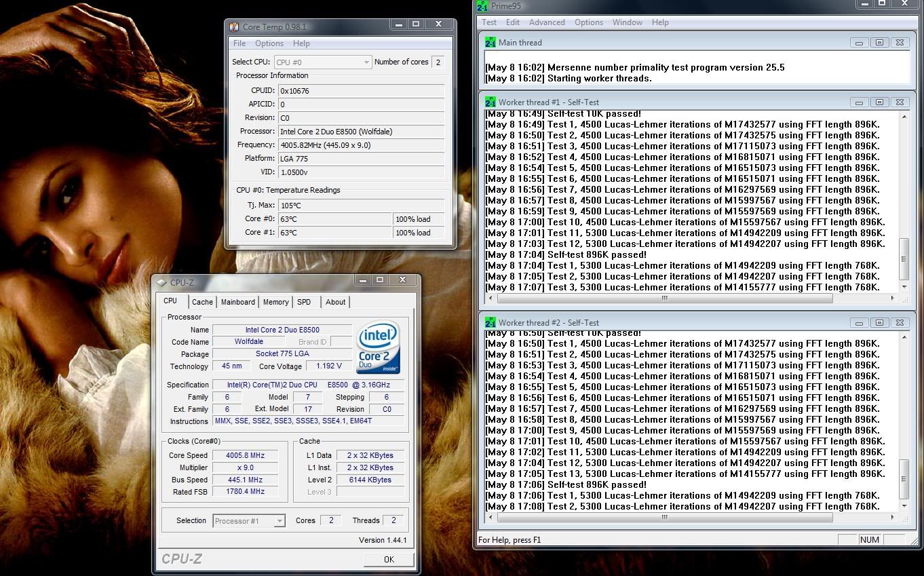
Task: Switch to the Mainboard tab in CPU-Z
Action: 238,303
